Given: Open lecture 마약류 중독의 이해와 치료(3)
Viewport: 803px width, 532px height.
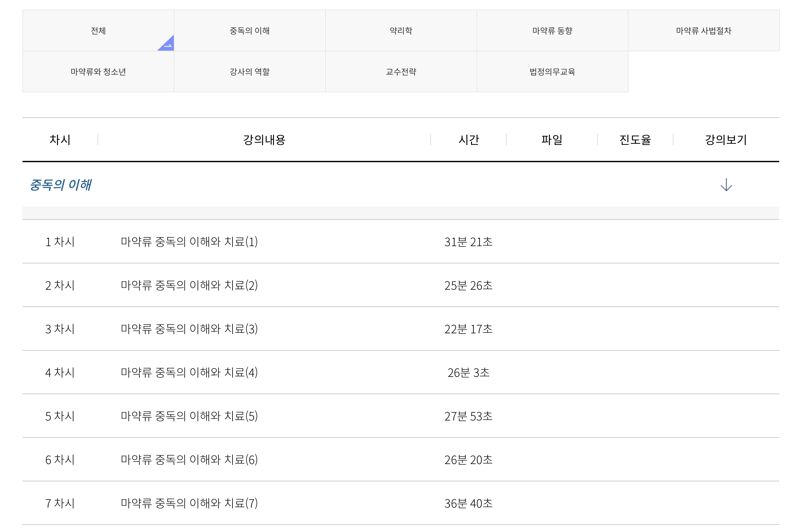Looking at the screenshot, I should tap(189, 328).
